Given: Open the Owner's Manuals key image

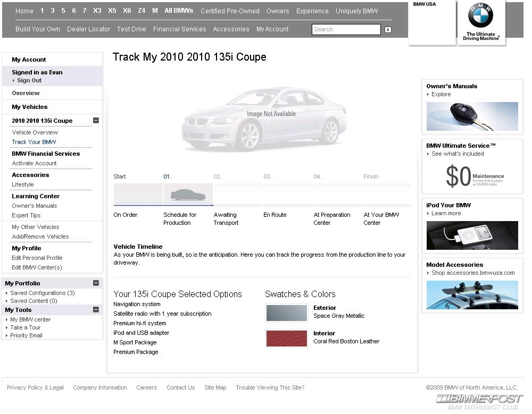Looking at the screenshot, I should (472, 116).
